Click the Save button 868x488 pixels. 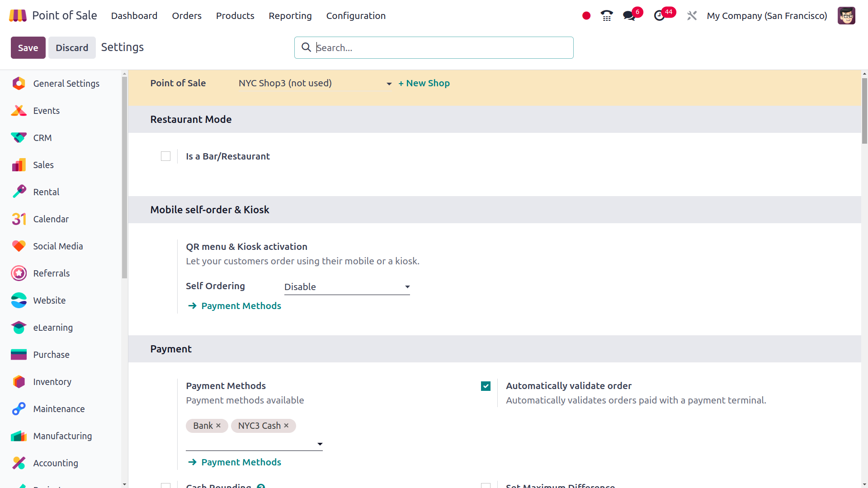pos(28,48)
